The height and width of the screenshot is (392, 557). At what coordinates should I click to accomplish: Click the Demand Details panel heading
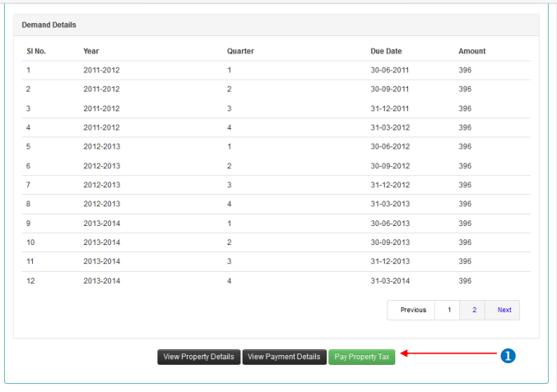pos(49,25)
